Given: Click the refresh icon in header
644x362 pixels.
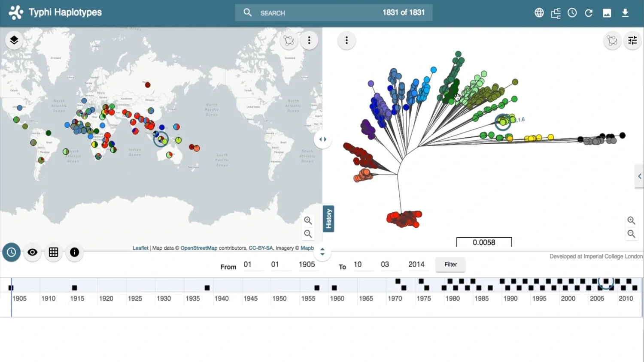Looking at the screenshot, I should pyautogui.click(x=589, y=13).
